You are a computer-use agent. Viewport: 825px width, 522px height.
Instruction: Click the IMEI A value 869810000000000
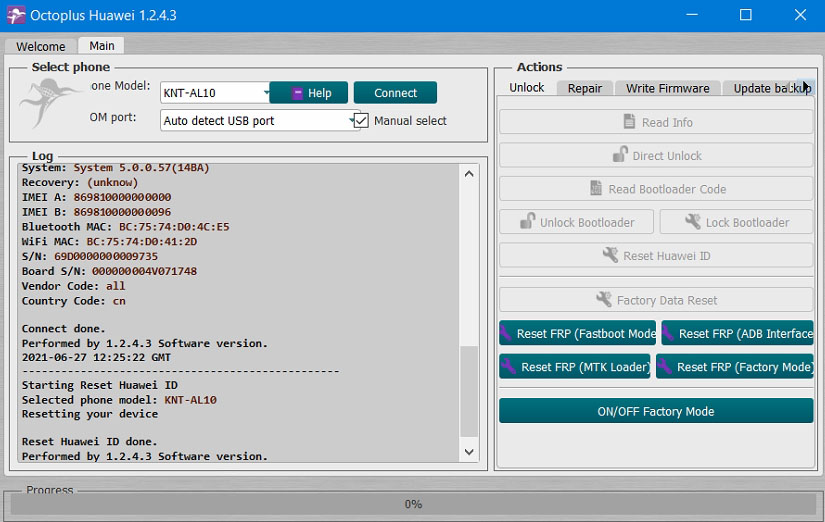122,197
